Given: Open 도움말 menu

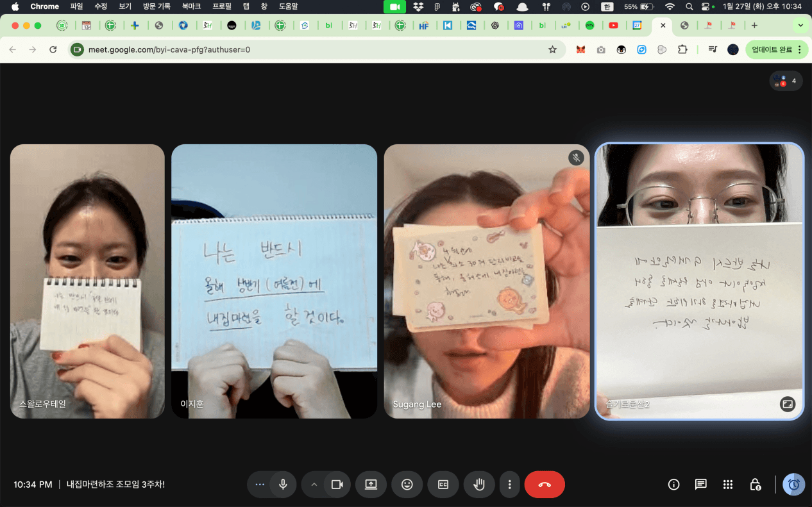Looking at the screenshot, I should [x=288, y=6].
